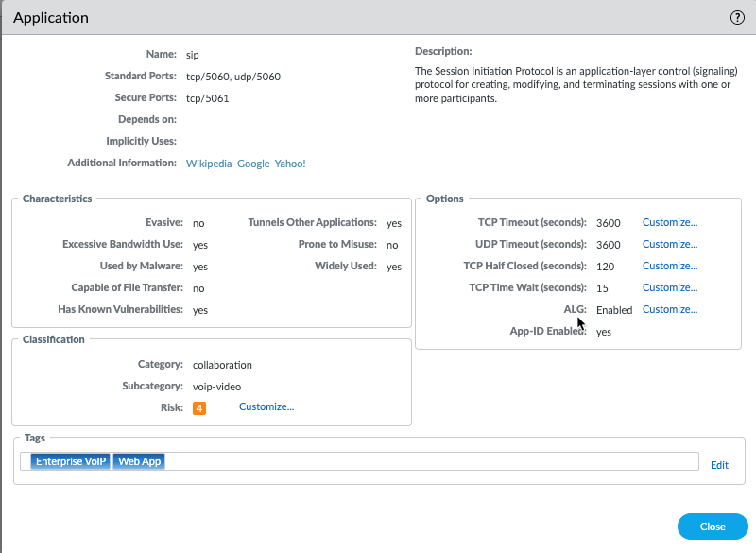
Task: Open the help icon in dialog header
Action: [x=737, y=18]
